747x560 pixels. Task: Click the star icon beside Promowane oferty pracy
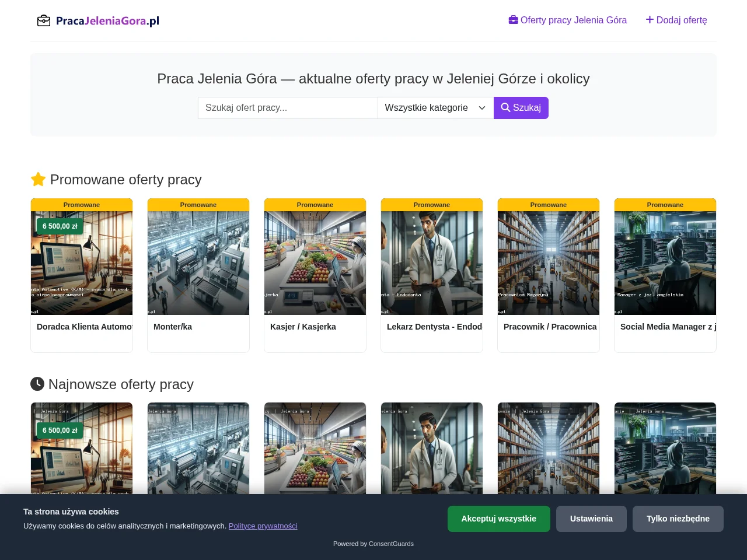coord(38,179)
